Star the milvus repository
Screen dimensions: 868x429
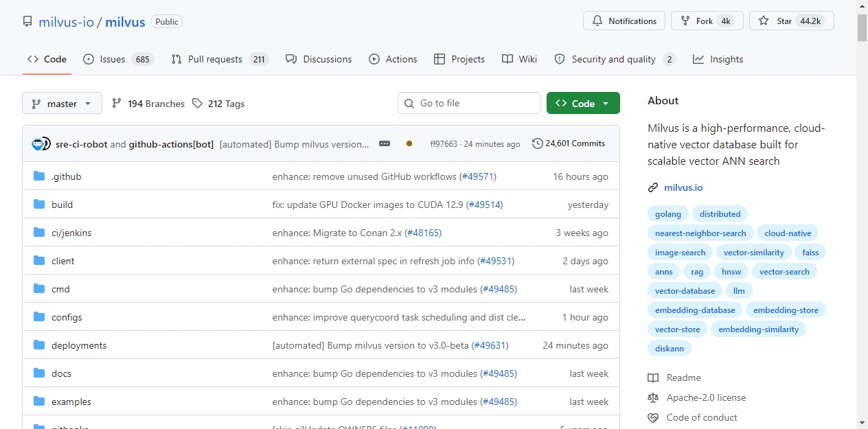[x=792, y=21]
